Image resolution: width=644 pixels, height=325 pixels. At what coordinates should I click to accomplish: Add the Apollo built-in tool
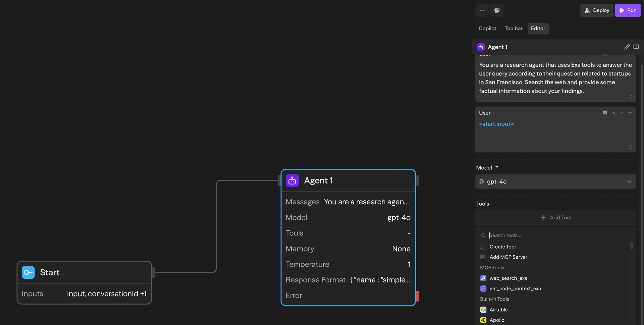coord(497,320)
